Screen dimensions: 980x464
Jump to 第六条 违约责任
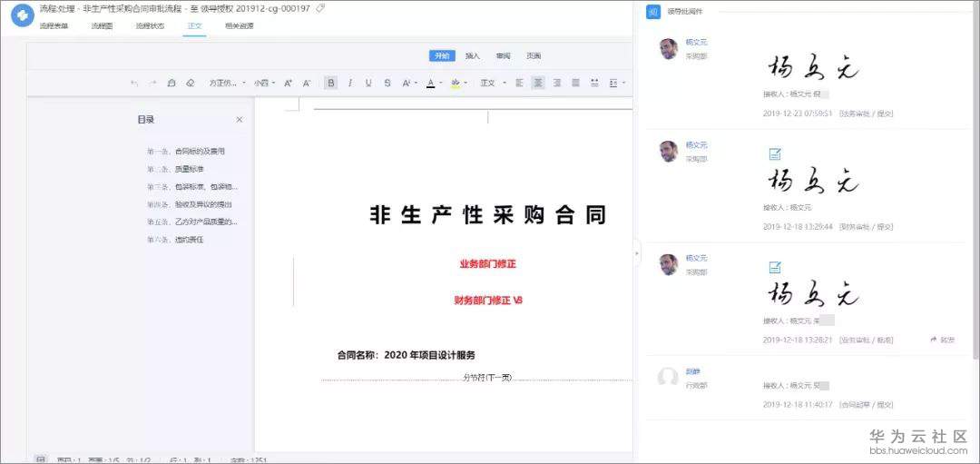coord(175,240)
